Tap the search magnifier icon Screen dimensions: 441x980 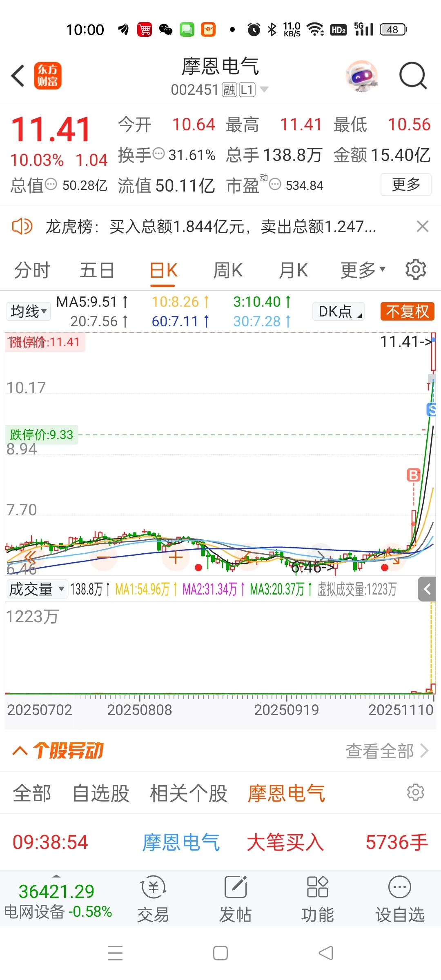click(x=413, y=76)
